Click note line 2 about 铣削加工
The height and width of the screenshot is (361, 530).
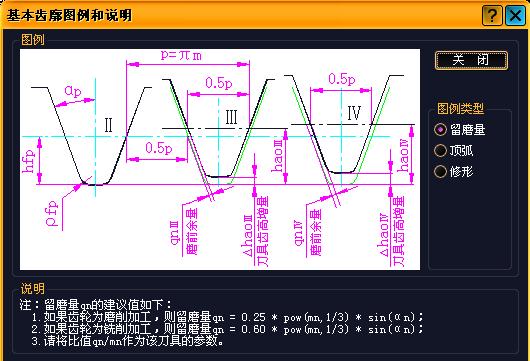tap(227, 329)
